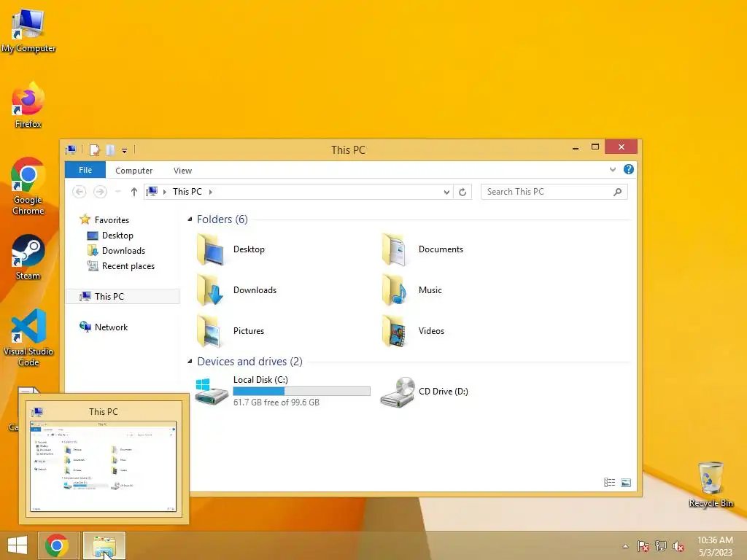
Task: Click the root breadcrumb arrow before This PC
Action: 165,192
